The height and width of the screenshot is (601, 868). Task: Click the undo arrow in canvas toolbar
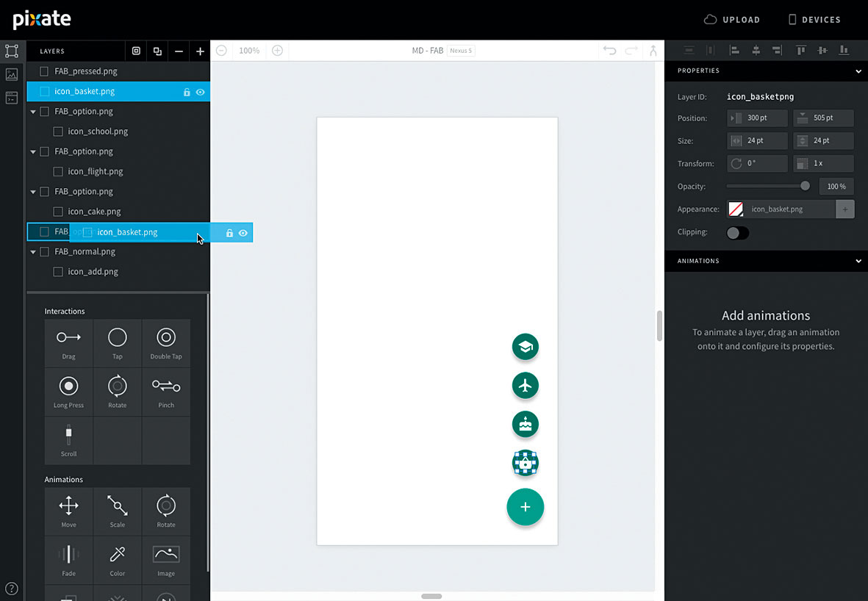609,51
